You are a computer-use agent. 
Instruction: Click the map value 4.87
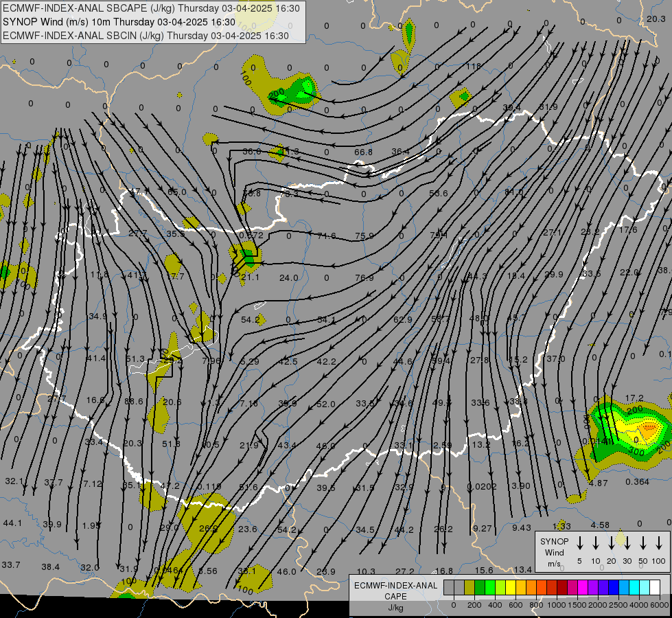[599, 483]
